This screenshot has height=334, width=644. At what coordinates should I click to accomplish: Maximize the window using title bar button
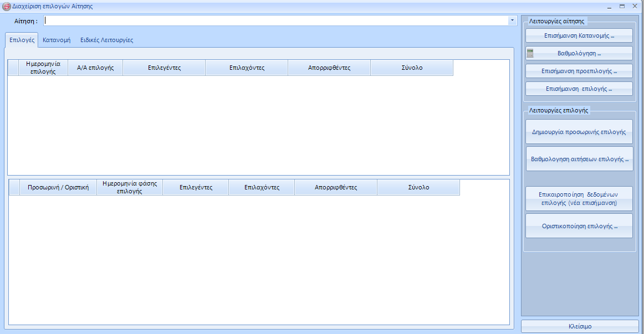pos(622,6)
